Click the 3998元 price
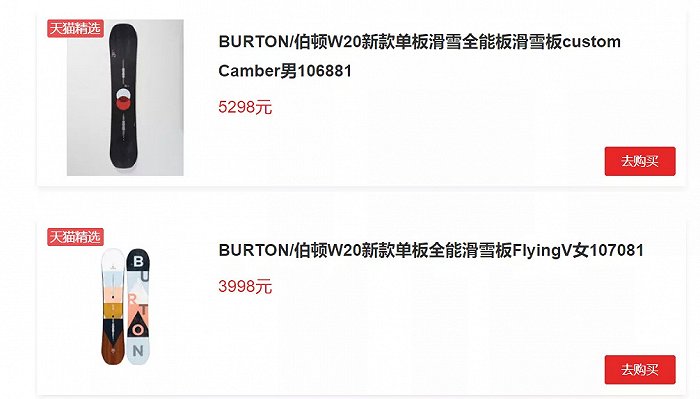Image resolution: width=700 pixels, height=399 pixels. tap(245, 286)
